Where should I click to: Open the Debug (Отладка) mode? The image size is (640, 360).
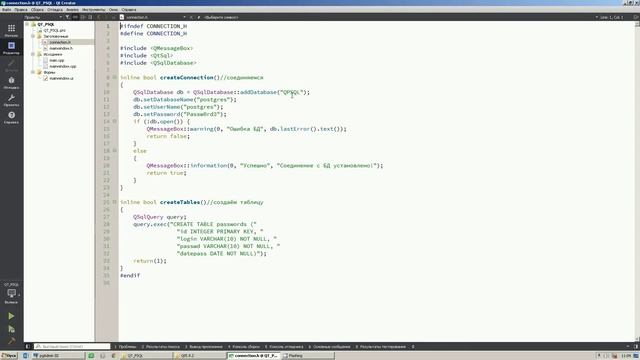click(x=11, y=83)
